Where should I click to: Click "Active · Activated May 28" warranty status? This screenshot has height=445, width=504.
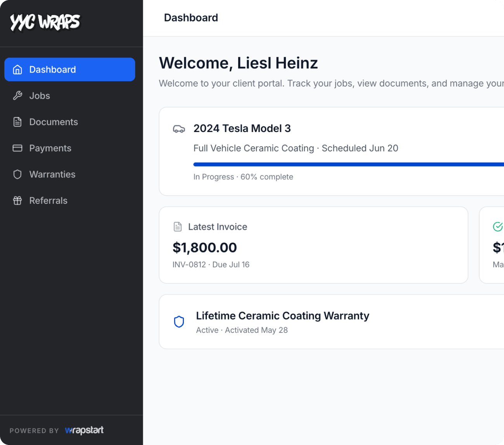click(x=242, y=330)
